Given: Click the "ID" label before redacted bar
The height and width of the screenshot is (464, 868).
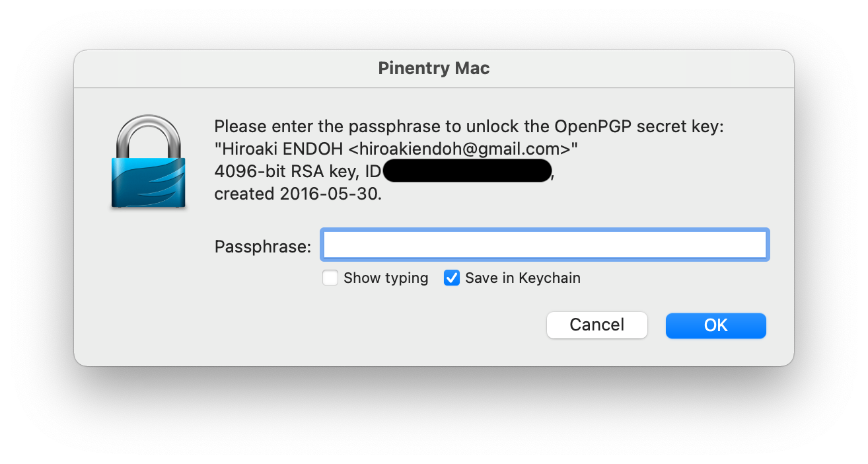Looking at the screenshot, I should 373,172.
